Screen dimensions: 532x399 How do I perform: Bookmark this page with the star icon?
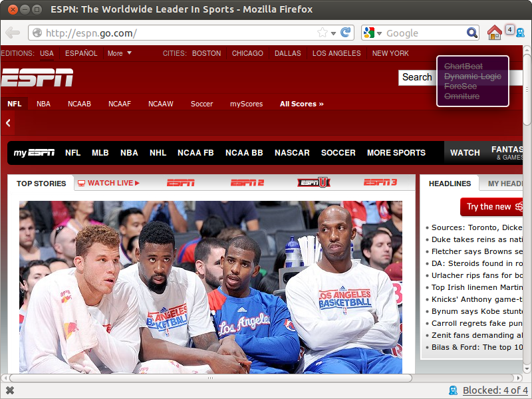click(323, 33)
